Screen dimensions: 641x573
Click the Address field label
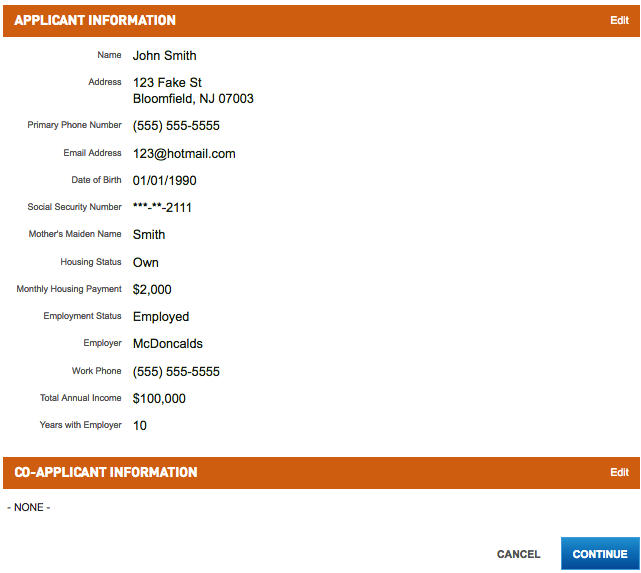point(105,82)
